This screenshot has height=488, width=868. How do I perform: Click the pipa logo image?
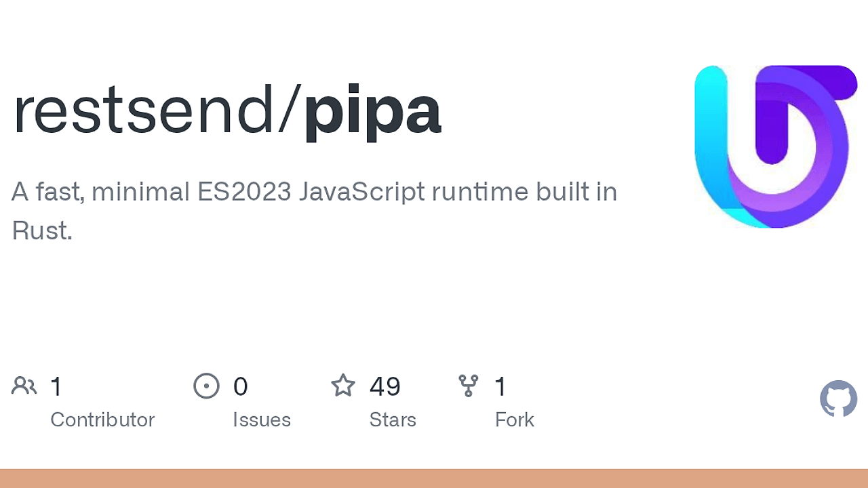tap(776, 146)
